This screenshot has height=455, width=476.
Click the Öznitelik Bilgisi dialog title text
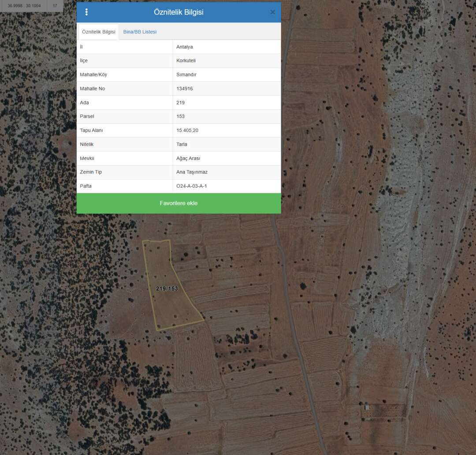click(x=178, y=12)
